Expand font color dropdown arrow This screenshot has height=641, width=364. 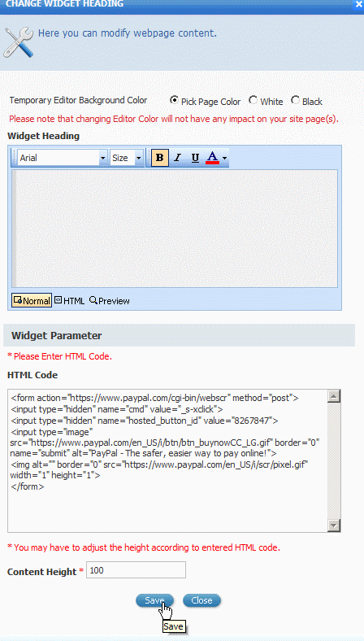point(225,158)
